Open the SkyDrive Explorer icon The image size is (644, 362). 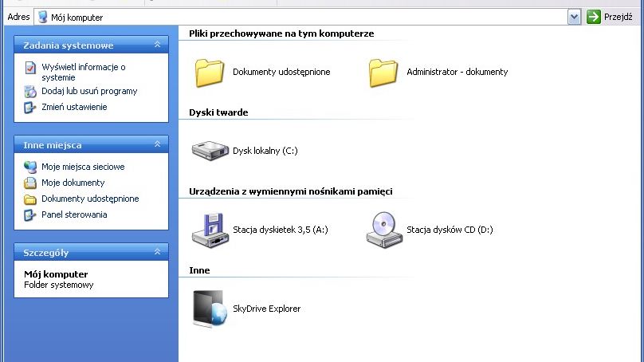(x=210, y=309)
